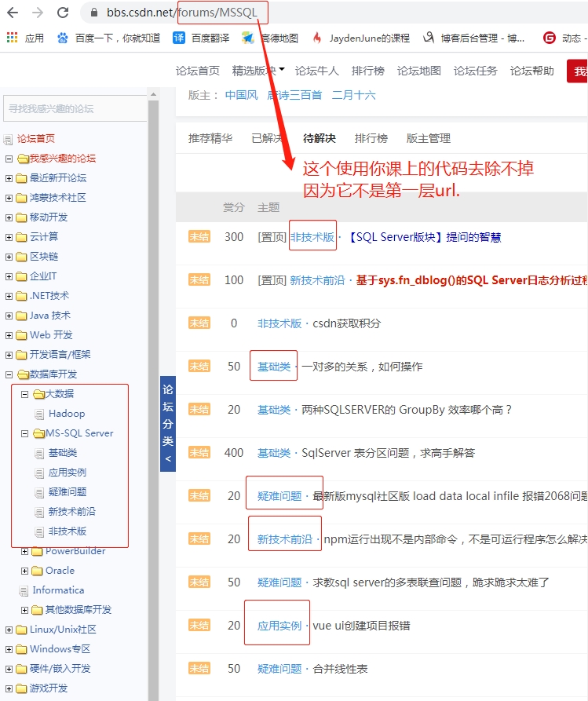This screenshot has height=701, width=588.
Task: Open the 基于sys.fn_dblog() log analysis thread
Action: [472, 280]
